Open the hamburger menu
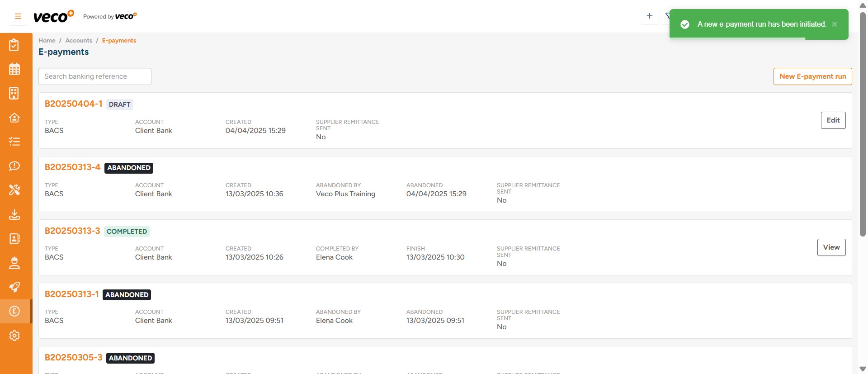The height and width of the screenshot is (374, 868). [18, 16]
